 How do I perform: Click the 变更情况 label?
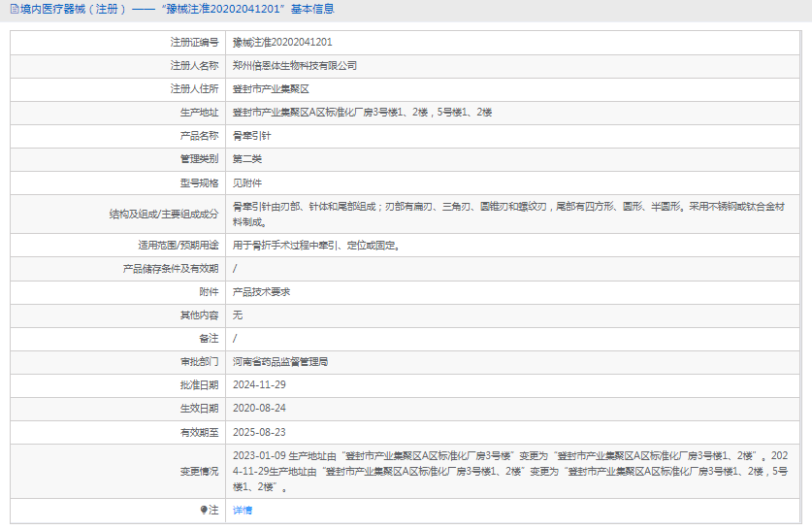coord(200,472)
